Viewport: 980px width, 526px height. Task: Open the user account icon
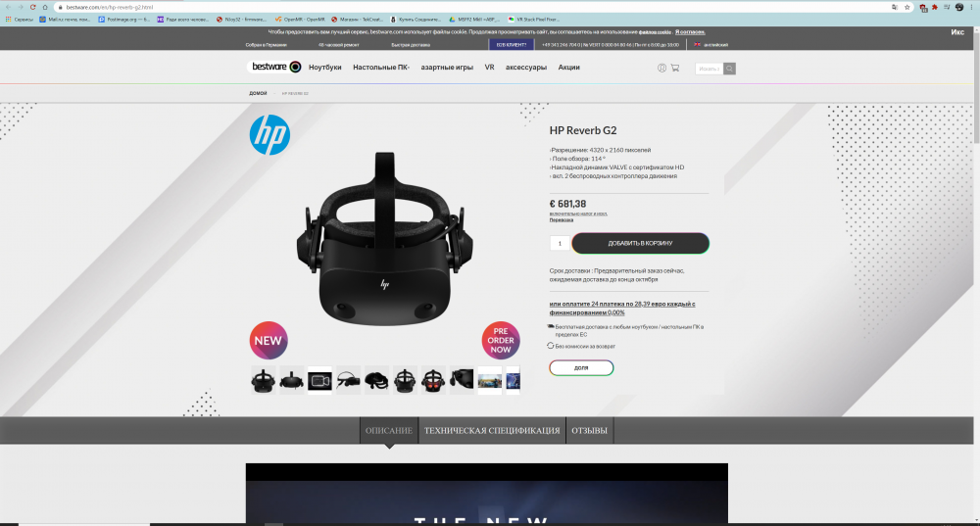[661, 69]
